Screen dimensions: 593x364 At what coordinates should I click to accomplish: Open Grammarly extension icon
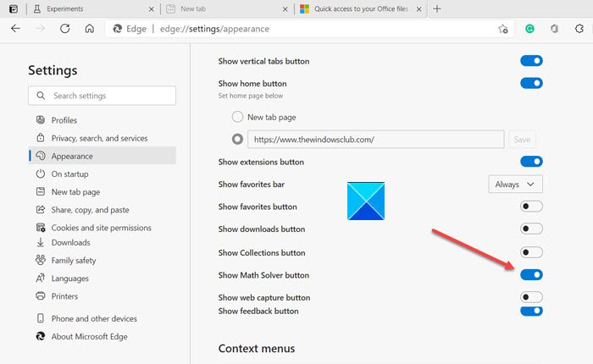529,29
